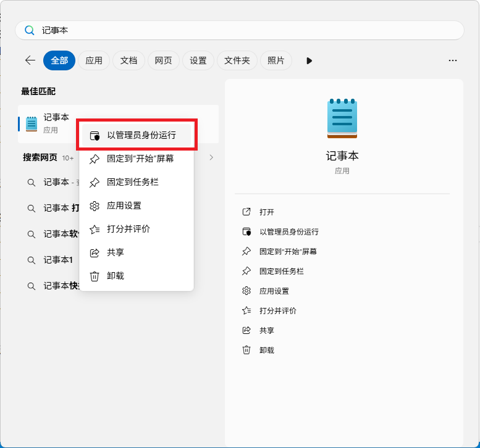Choose 固定到"开始"屏幕 in the context menu
Image resolution: width=480 pixels, height=448 pixels.
pyautogui.click(x=137, y=159)
